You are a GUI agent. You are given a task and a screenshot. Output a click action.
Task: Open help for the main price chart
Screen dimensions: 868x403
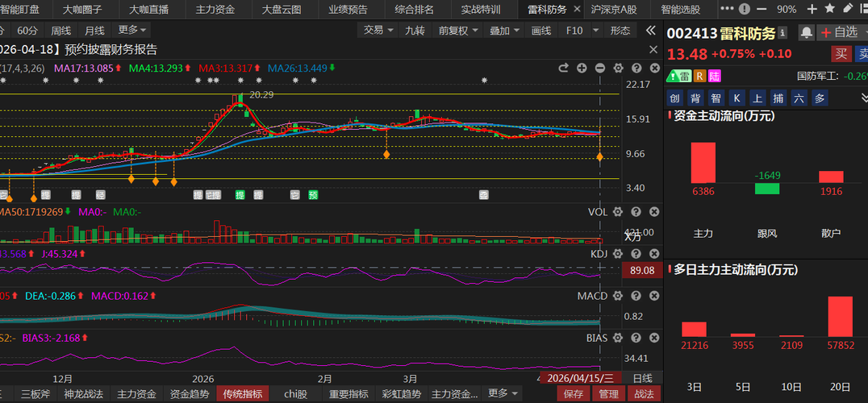point(636,68)
